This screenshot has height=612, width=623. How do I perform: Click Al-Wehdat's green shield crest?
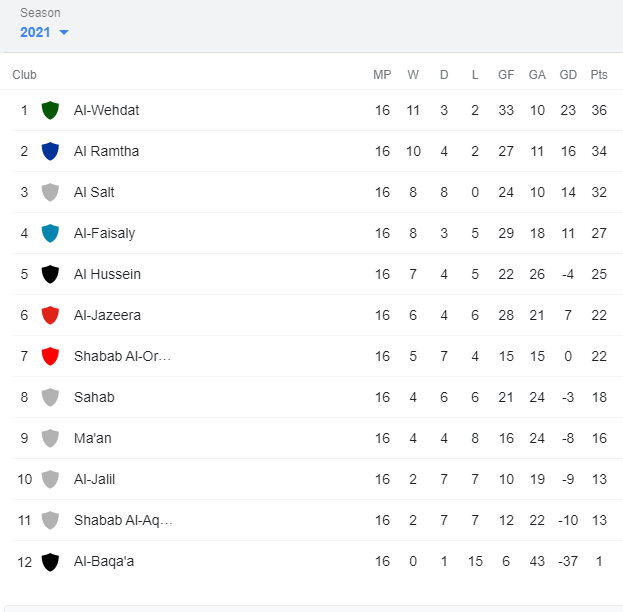[x=50, y=110]
